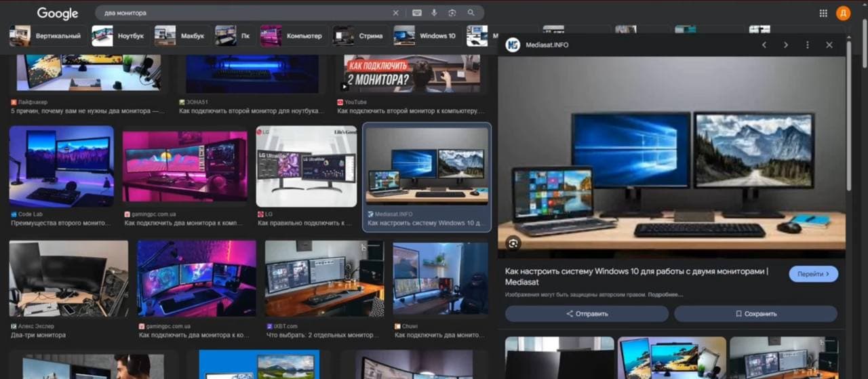Click 'Преимущества второго монито...' caption
The image size is (868, 379).
pos(60,222)
